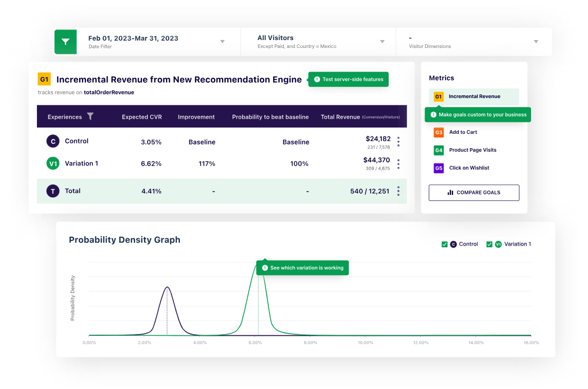Click the G1 goal badge in the title
Viewport: 588px width, 389px height.
[x=44, y=80]
